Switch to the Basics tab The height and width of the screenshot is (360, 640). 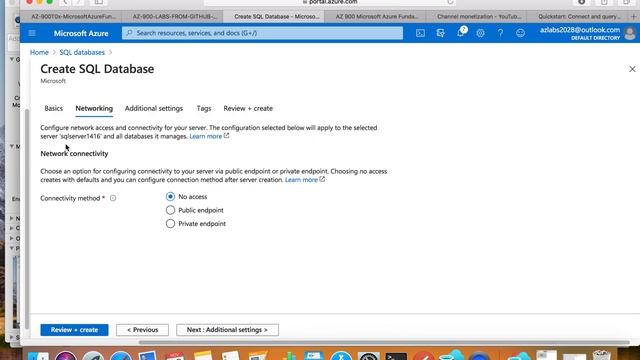click(x=53, y=109)
